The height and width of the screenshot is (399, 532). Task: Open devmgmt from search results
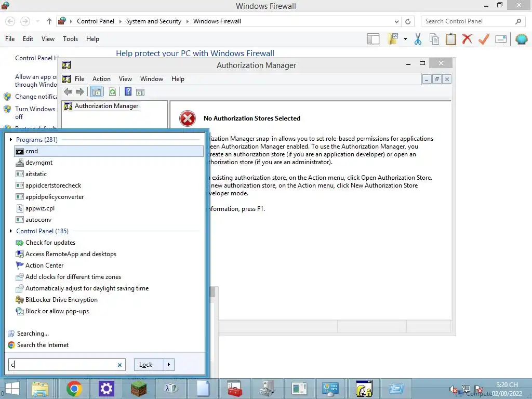(109, 163)
